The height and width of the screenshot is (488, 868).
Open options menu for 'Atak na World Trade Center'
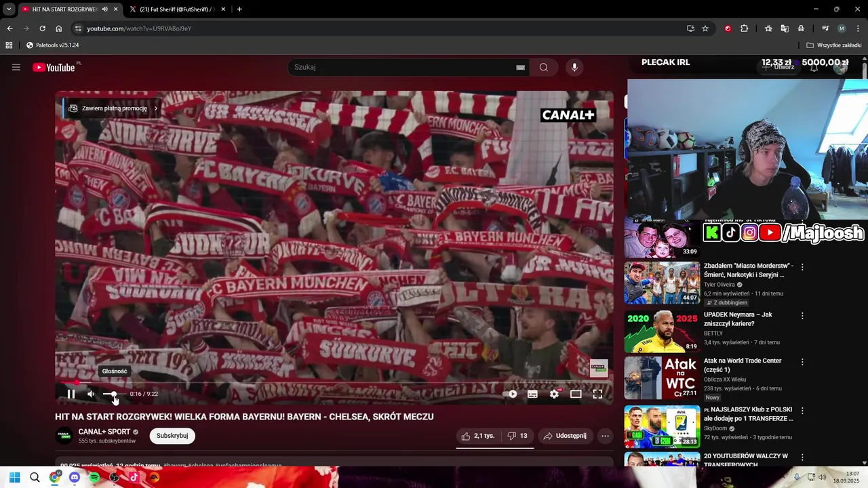pyautogui.click(x=802, y=362)
